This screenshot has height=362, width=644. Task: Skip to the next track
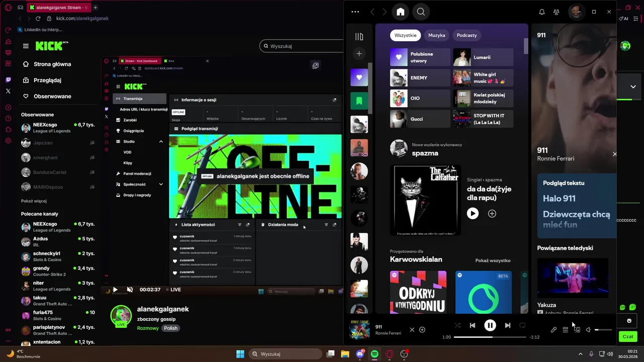click(x=507, y=325)
